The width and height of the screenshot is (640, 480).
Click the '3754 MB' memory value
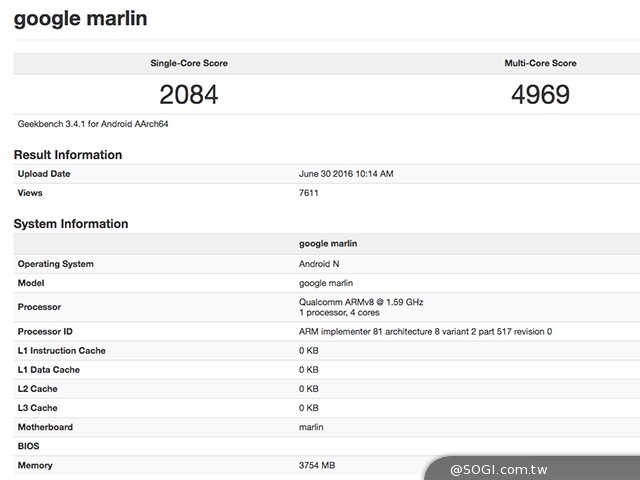[317, 465]
